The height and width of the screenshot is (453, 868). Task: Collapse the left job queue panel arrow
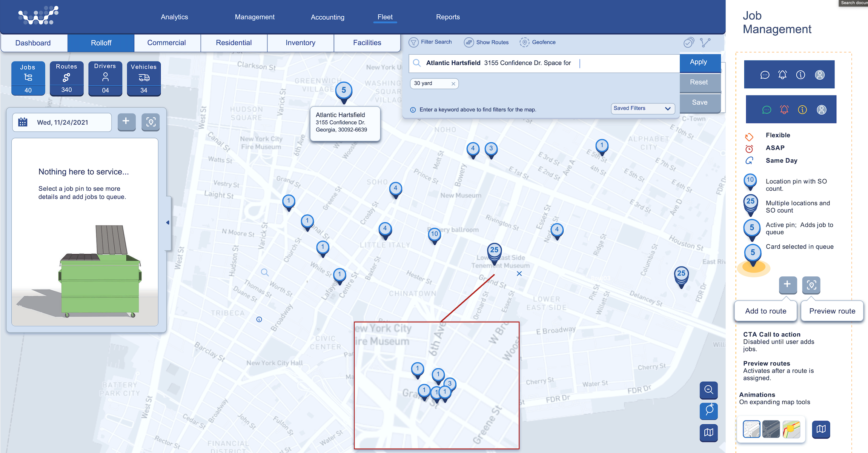coord(168,223)
